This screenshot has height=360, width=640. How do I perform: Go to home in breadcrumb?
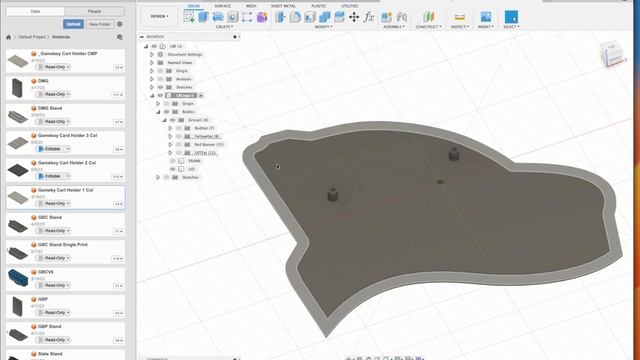pos(9,37)
